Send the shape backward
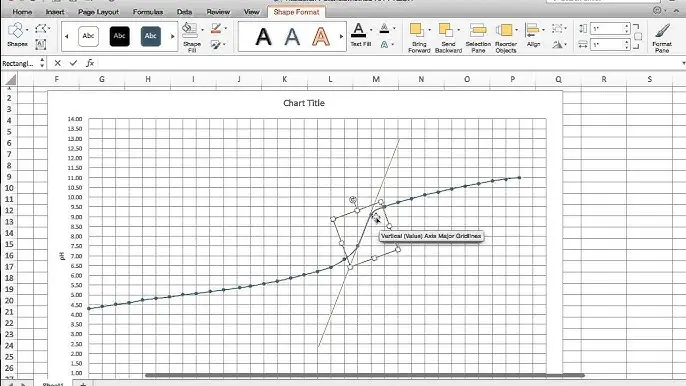Screen dimensions: 686x386 point(446,31)
